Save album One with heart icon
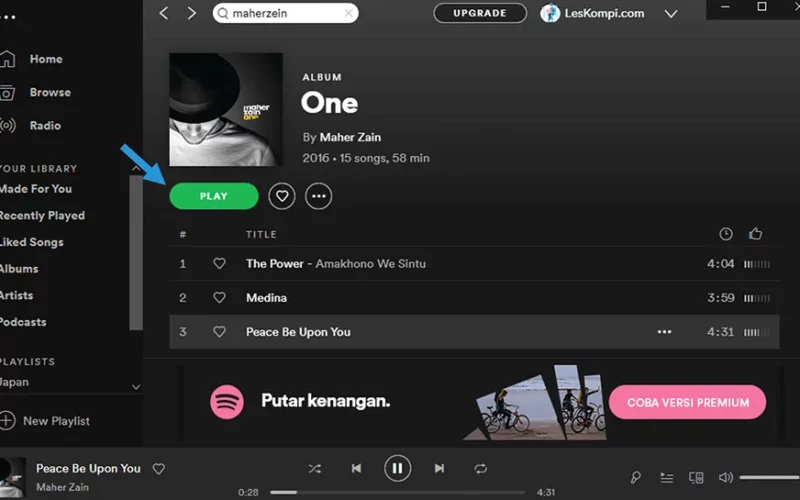Image resolution: width=800 pixels, height=500 pixels. pyautogui.click(x=282, y=196)
